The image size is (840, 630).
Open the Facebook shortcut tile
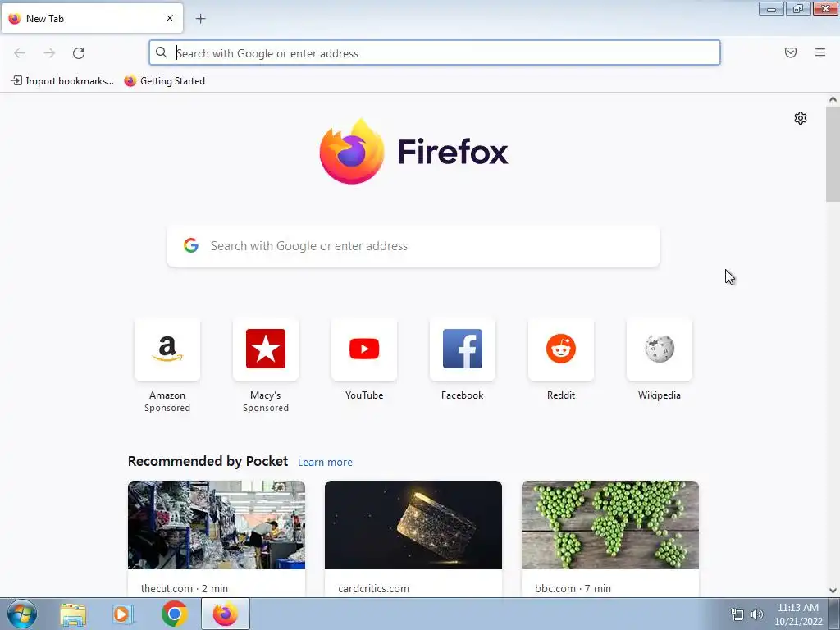pos(463,349)
